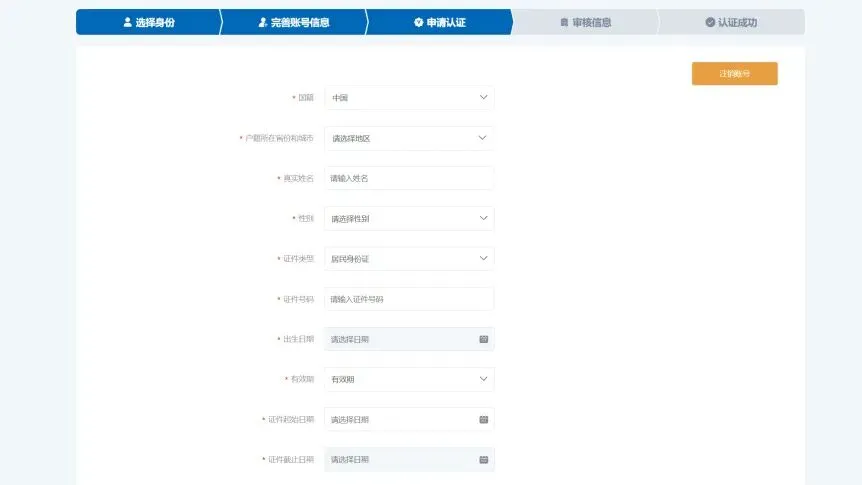
Task: Select the 审核信息 step
Action: pyautogui.click(x=585, y=22)
